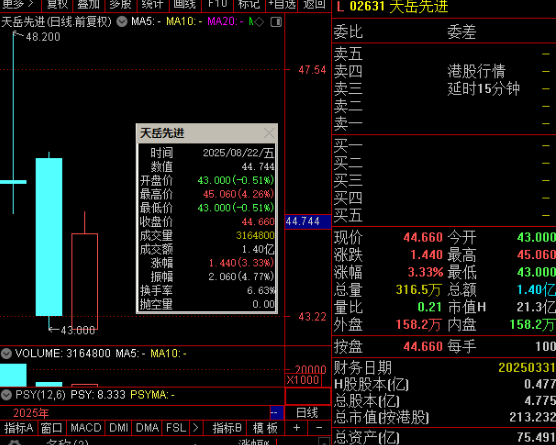Viewport: 556px width, 445px height.
Task: Close the 天岳先进 data popup
Action: (269, 133)
